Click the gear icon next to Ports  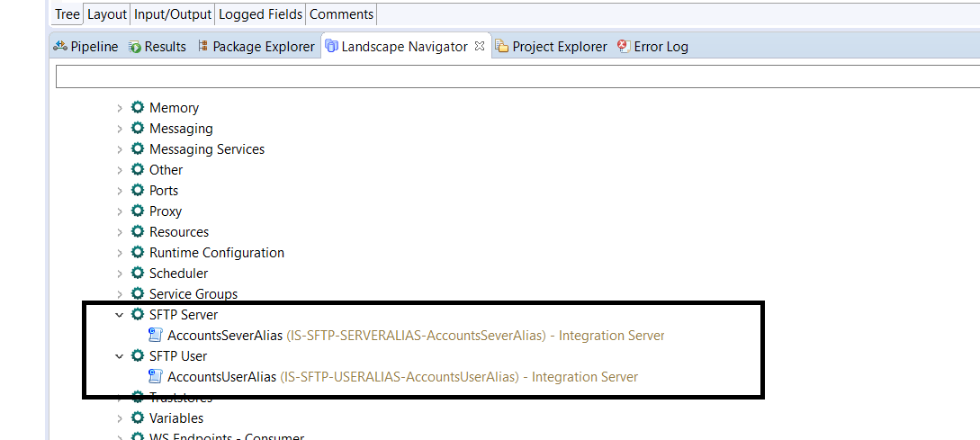click(x=138, y=190)
